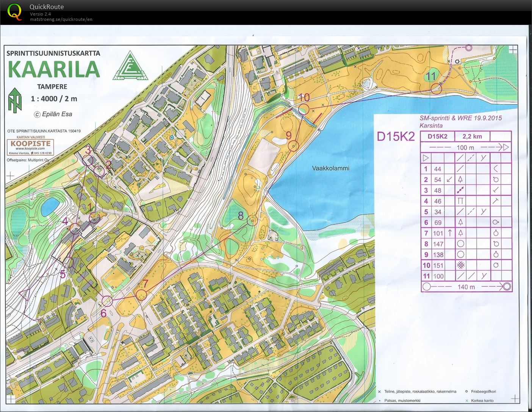
Task: Click the green north arrow symbol
Action: click(15, 100)
